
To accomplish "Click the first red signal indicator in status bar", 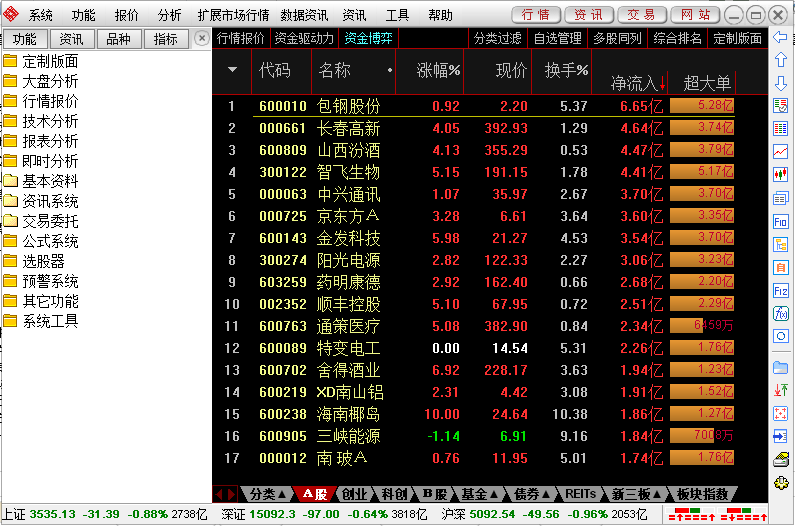I will pos(692,514).
